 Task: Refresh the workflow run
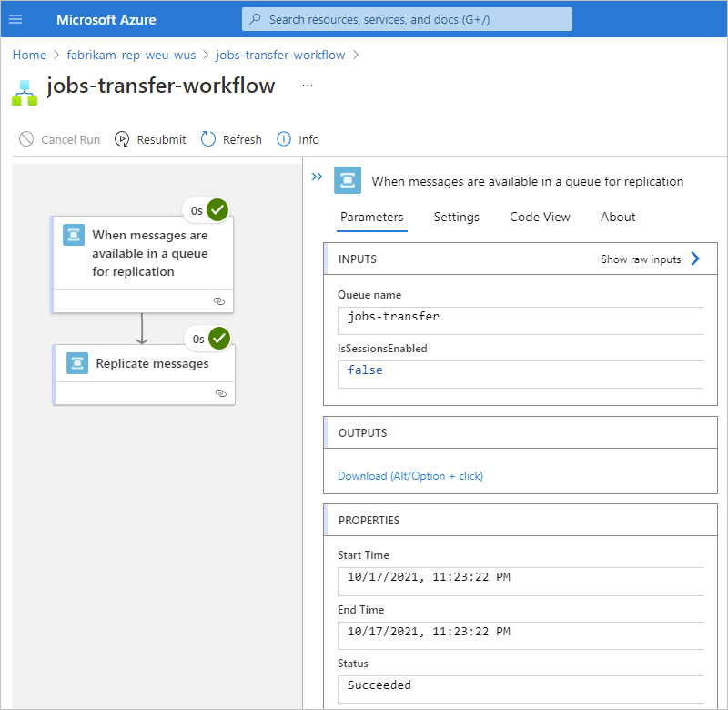[x=230, y=139]
